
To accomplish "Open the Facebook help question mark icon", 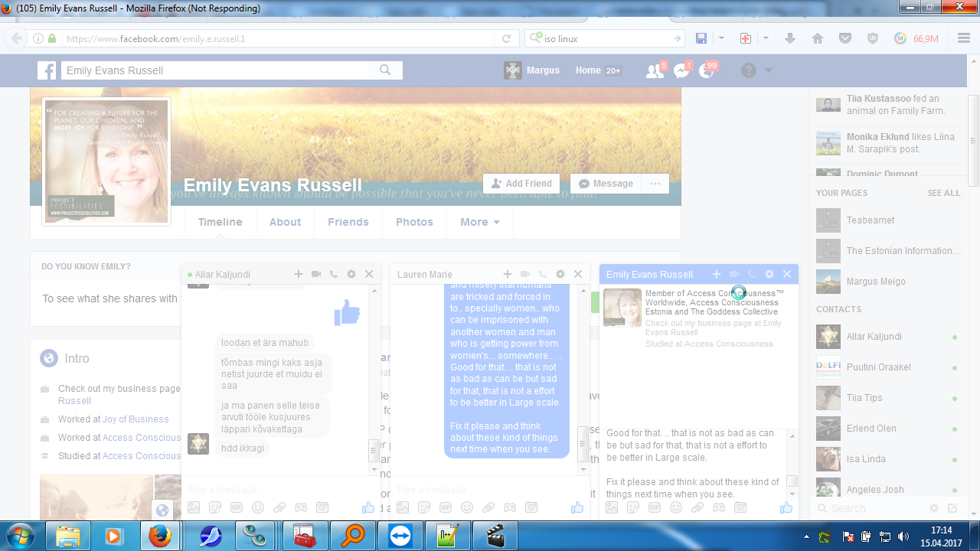I will [749, 70].
